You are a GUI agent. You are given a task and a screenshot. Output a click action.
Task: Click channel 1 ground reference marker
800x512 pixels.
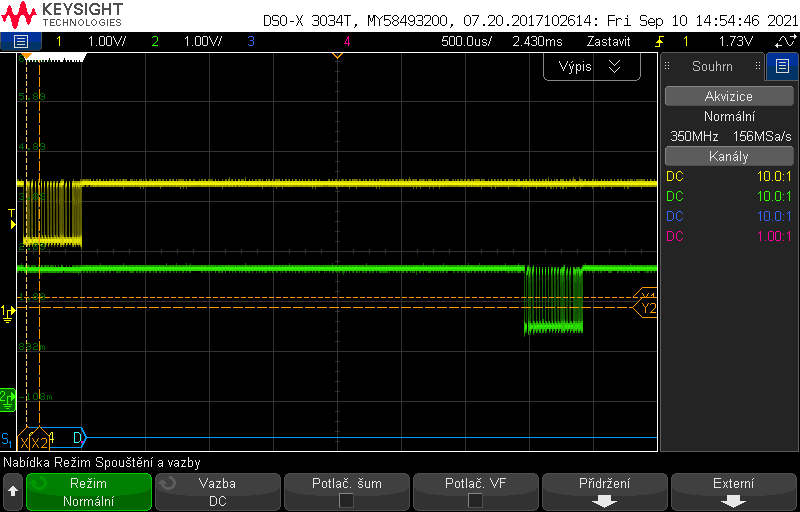point(8,313)
